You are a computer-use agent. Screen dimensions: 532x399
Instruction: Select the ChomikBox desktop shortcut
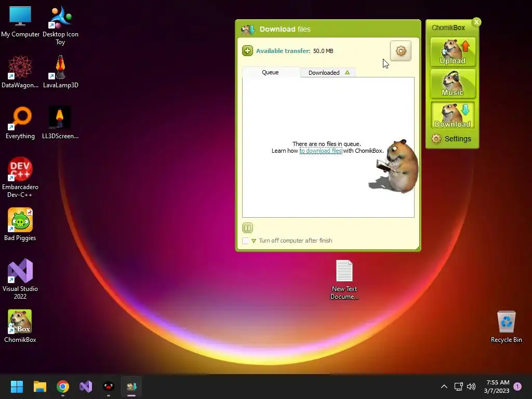(x=20, y=326)
